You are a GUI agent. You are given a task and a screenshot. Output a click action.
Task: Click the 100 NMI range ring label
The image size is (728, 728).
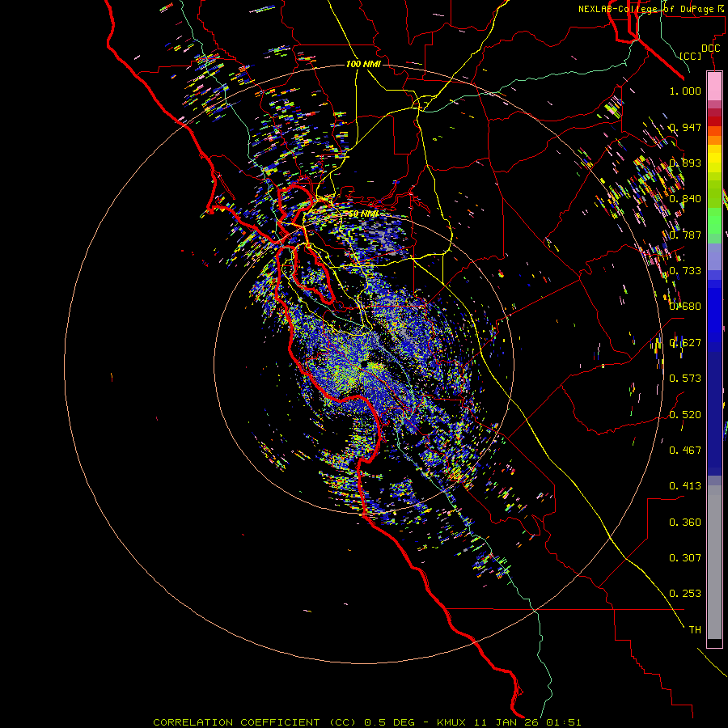(x=363, y=64)
